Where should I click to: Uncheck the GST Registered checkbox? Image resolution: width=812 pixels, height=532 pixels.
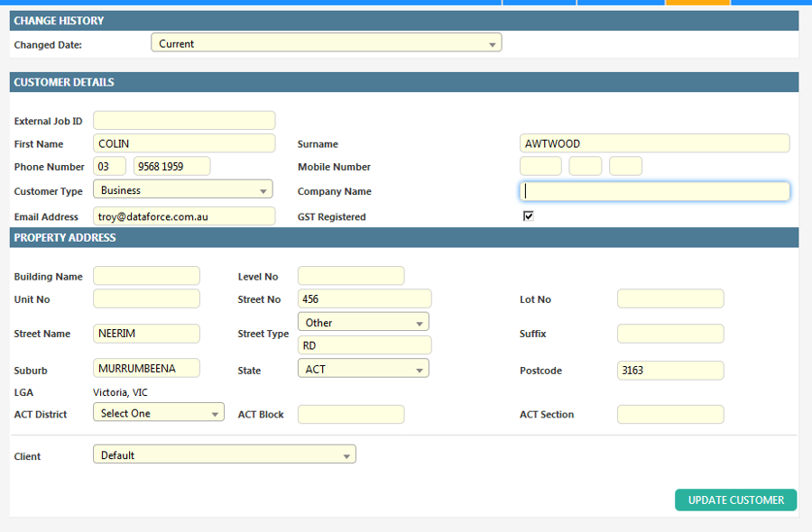[529, 216]
